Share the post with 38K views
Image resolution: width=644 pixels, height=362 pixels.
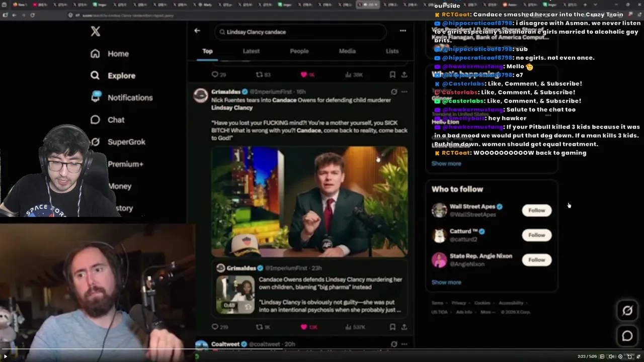coord(404,74)
